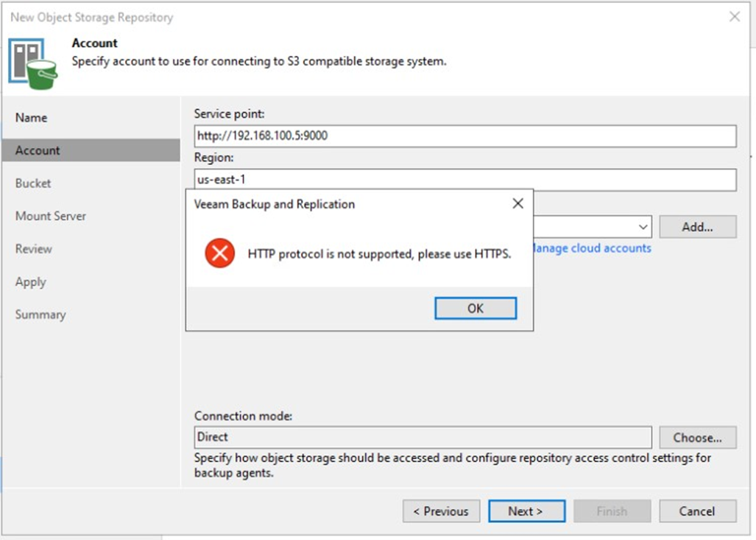Click into the Region field us-east-1
756x540 pixels.
(x=465, y=180)
